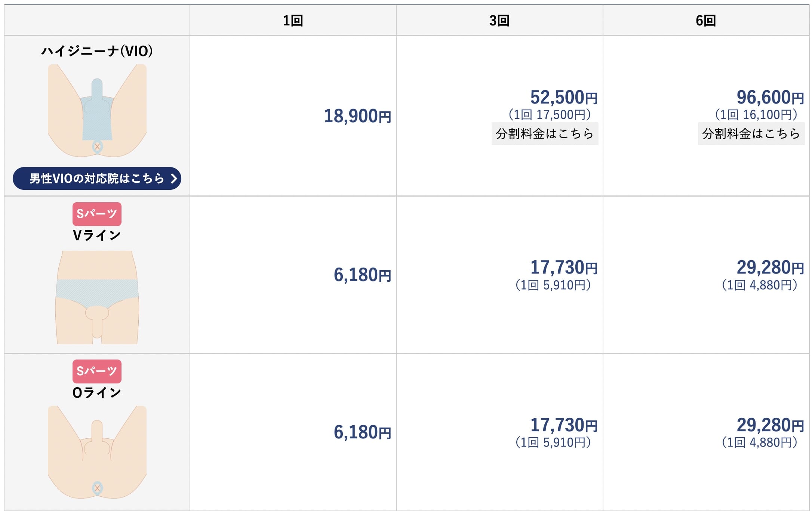This screenshot has height=512, width=812.
Task: Click the Oライン row label
Action: point(97,392)
